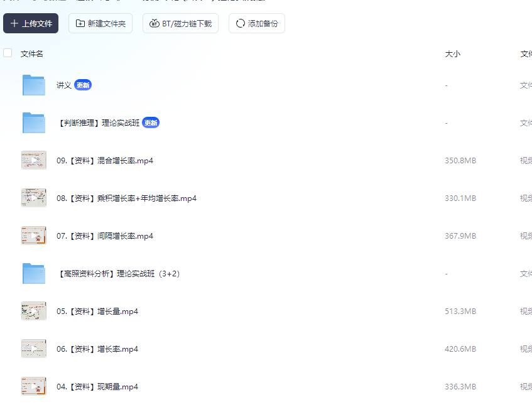Viewport: 532px width, 407px height.
Task: Play the 08. 乘积增长率+年均增长率 video thumbnail
Action: (34, 198)
